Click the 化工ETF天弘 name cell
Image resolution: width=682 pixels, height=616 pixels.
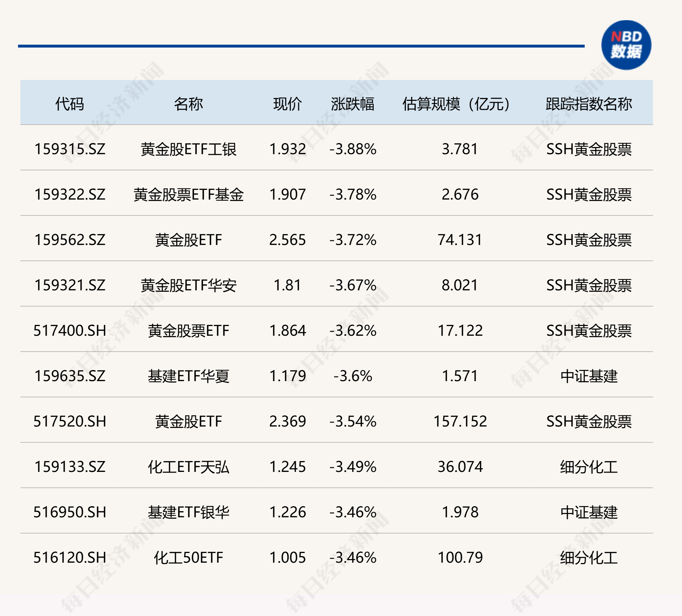pyautogui.click(x=188, y=467)
